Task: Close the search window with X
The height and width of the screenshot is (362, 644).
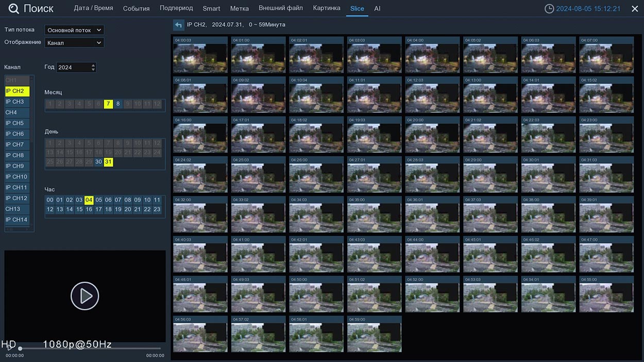Action: (635, 9)
